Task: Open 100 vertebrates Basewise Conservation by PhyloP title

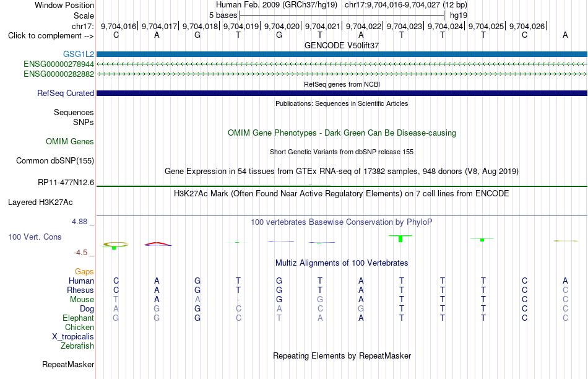Action: tap(342, 222)
